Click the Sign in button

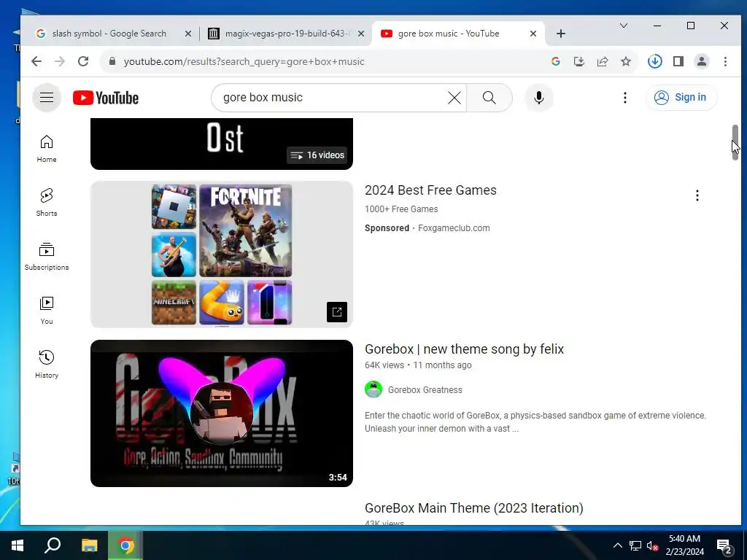click(681, 98)
